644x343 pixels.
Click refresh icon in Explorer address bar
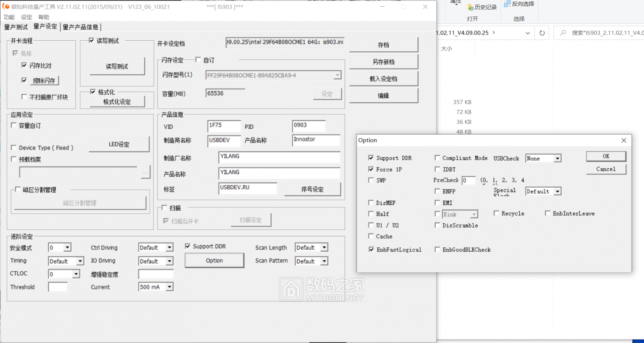(x=542, y=33)
